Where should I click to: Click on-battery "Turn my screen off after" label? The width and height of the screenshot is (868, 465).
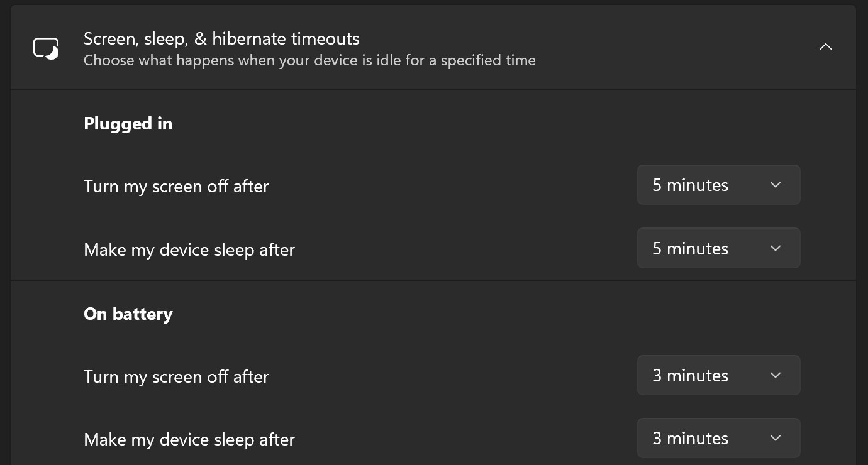tap(176, 377)
